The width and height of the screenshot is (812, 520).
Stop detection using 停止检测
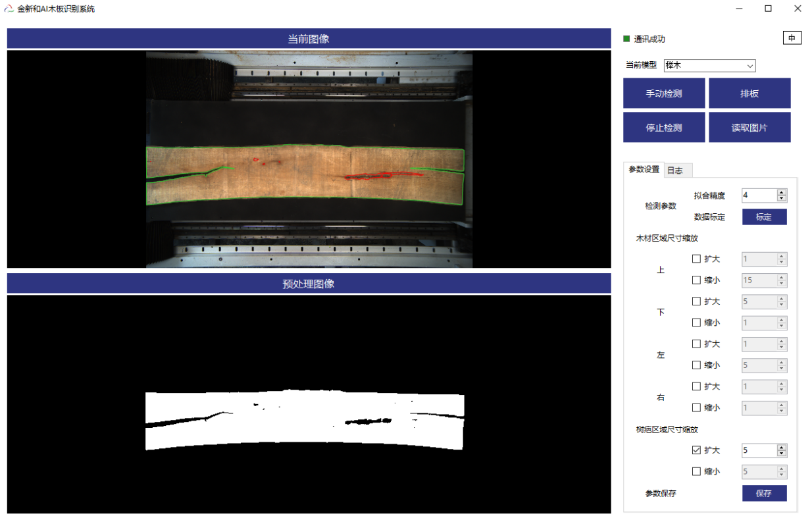663,128
